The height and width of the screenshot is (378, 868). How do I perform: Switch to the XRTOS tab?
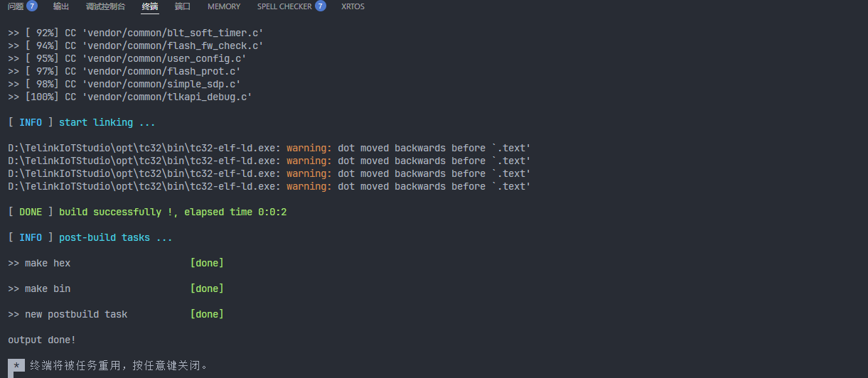(x=353, y=6)
